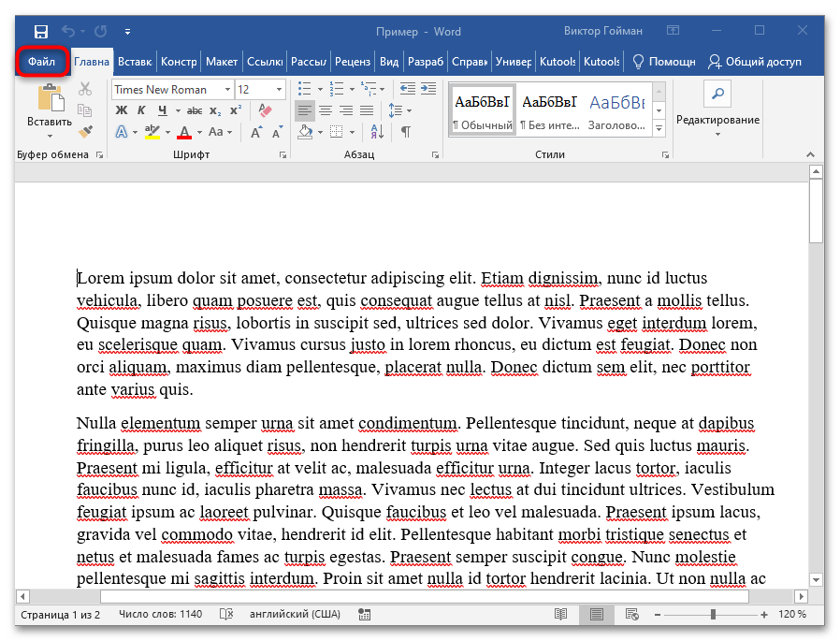Click the Save icon in quick access toolbar

(41, 31)
